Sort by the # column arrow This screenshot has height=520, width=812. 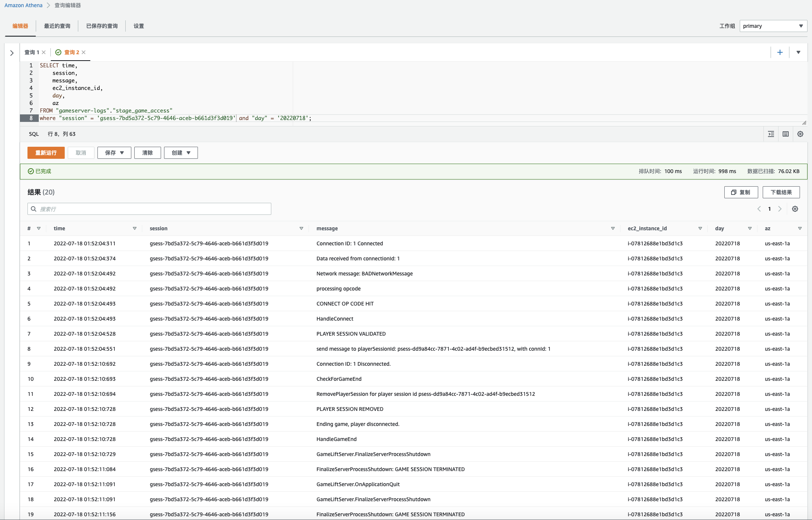click(x=38, y=228)
